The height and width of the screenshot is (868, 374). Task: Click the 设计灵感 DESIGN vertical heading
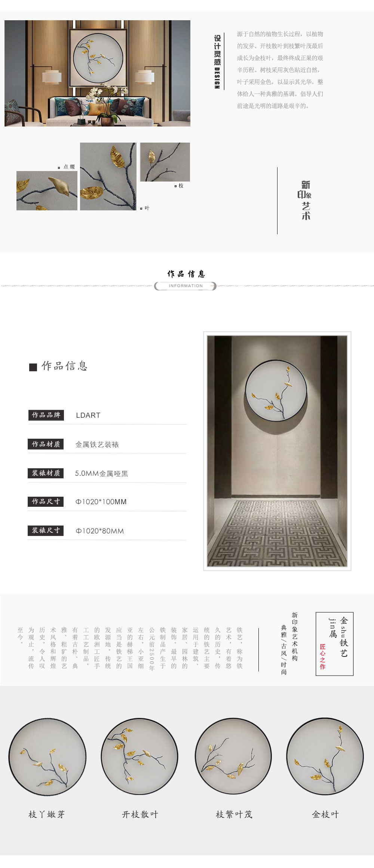pyautogui.click(x=217, y=62)
